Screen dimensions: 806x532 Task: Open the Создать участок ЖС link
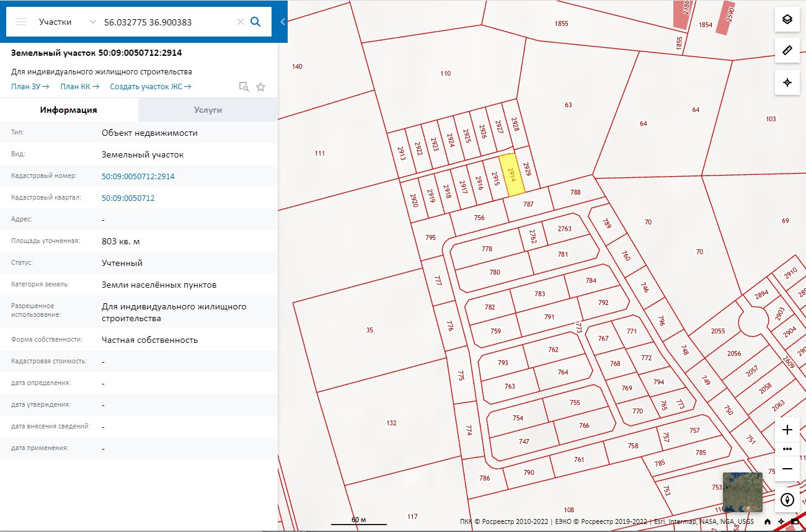pyautogui.click(x=151, y=87)
